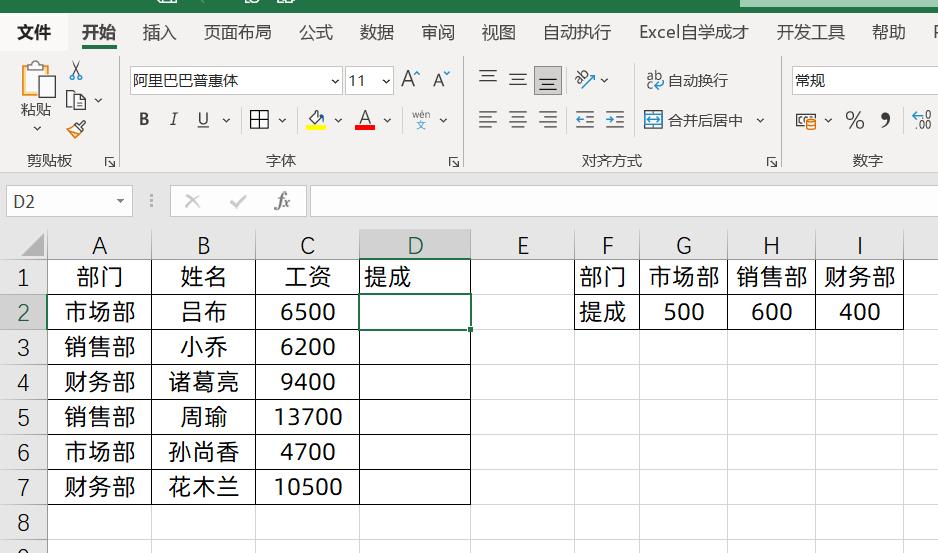This screenshot has width=938, height=553.
Task: Cancel formula entry X icon
Action: click(x=193, y=201)
